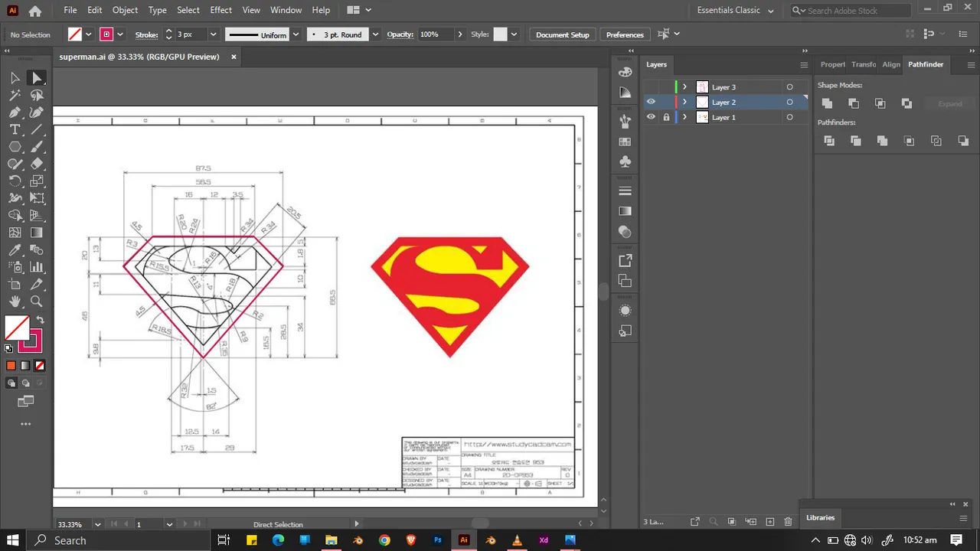This screenshot has width=980, height=551.
Task: Open the stroke weight dropdown
Action: (213, 34)
